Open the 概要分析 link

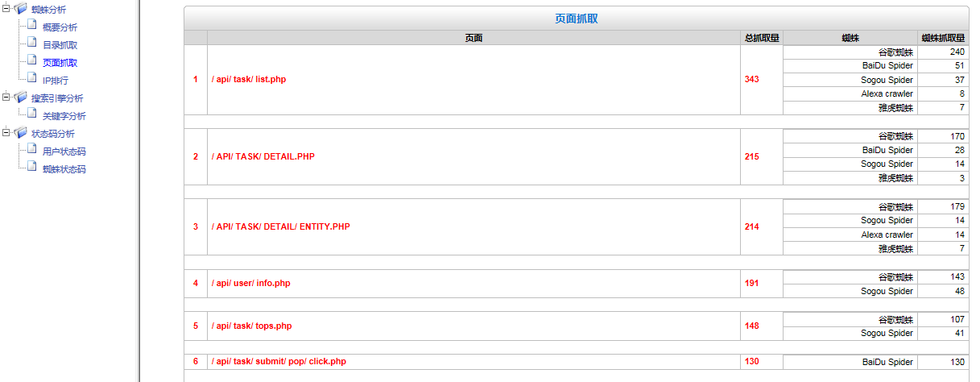coord(60,27)
